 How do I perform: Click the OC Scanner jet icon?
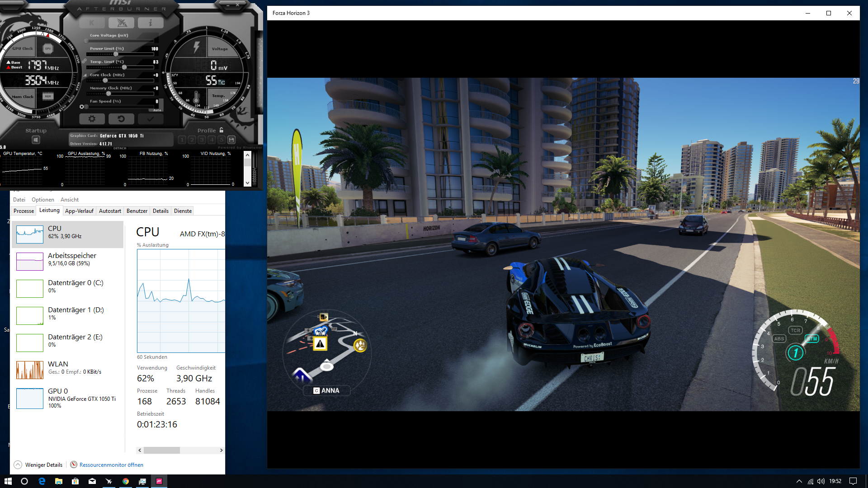pyautogui.click(x=121, y=23)
